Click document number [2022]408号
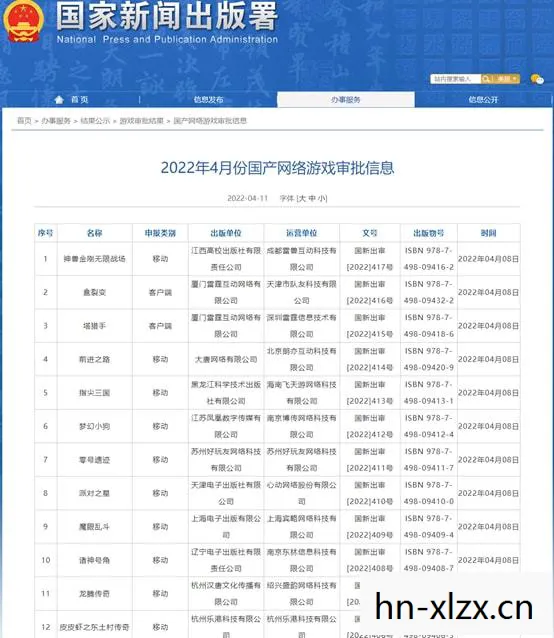The height and width of the screenshot is (638, 554). point(370,568)
